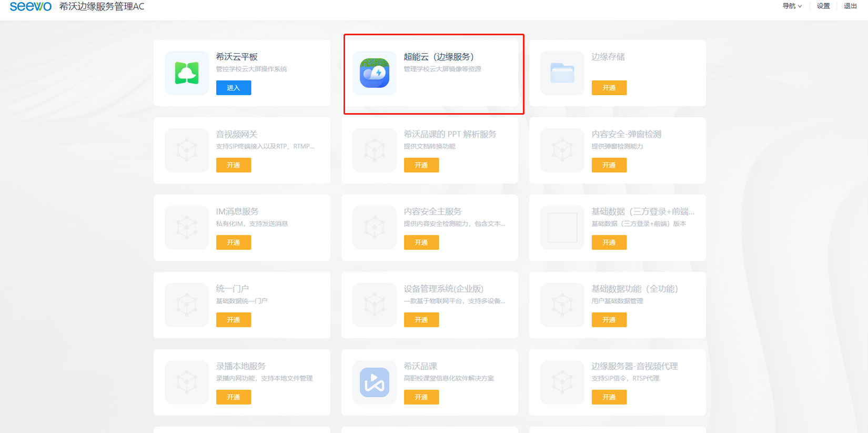Click the 边缘存储 title text
The width and height of the screenshot is (868, 433).
pyautogui.click(x=608, y=57)
